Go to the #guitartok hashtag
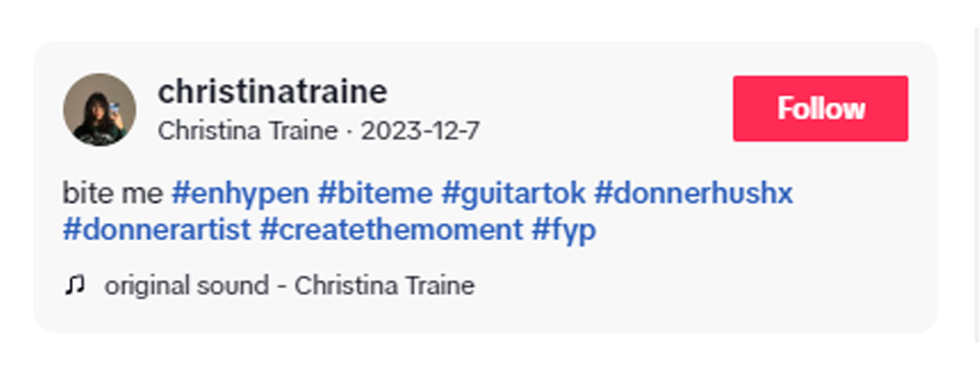Viewport: 980px width, 370px height. coord(513,193)
